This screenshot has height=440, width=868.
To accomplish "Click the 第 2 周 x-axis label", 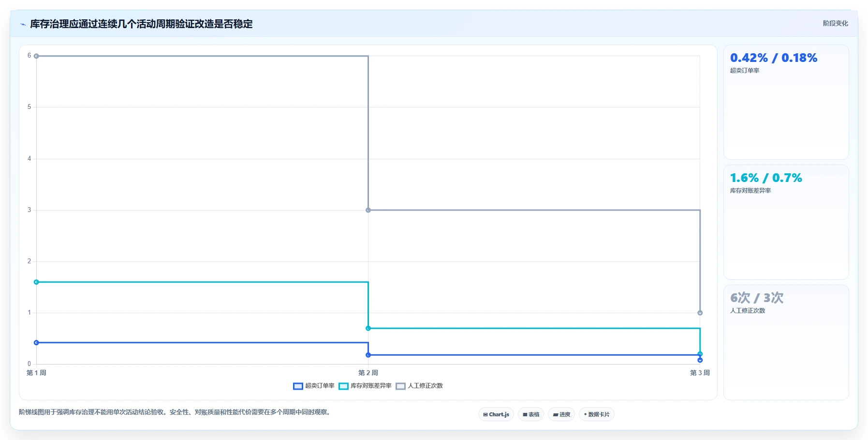I will pos(368,373).
